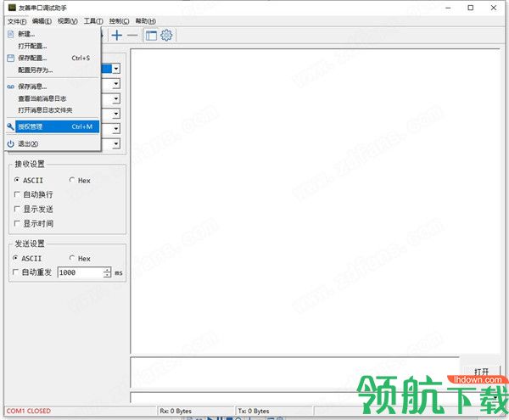
Task: Open the 编辑(E) menu
Action: click(x=42, y=21)
